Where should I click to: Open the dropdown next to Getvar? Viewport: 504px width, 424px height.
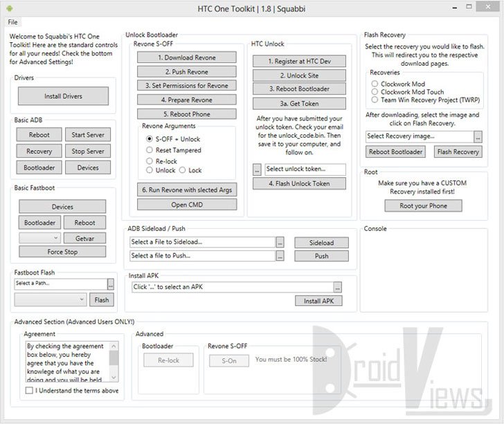point(40,238)
